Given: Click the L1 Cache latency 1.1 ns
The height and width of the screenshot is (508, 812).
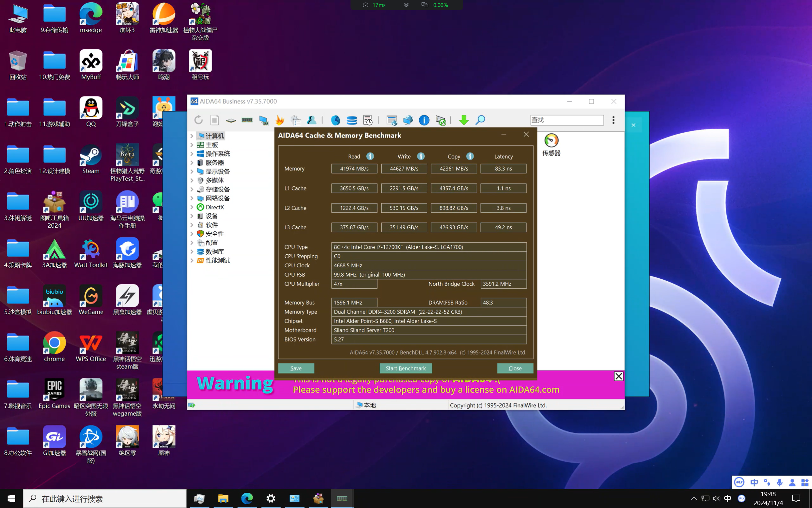Looking at the screenshot, I should (x=503, y=188).
